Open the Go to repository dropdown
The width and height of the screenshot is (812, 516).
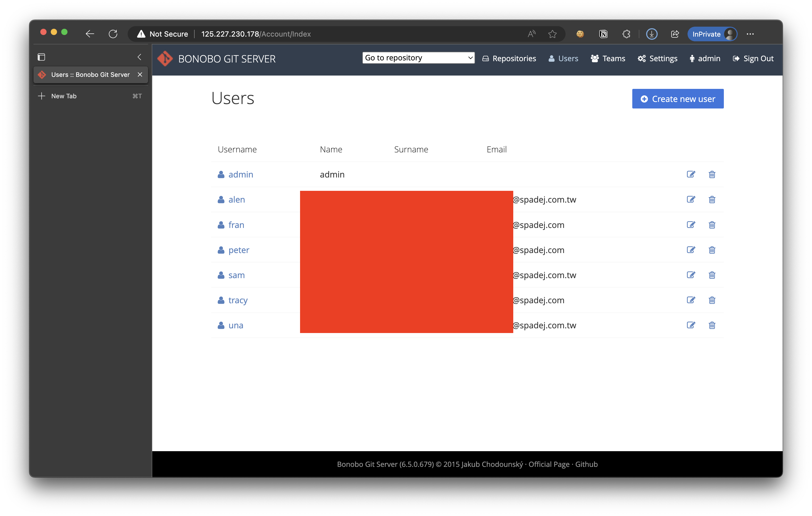[418, 58]
